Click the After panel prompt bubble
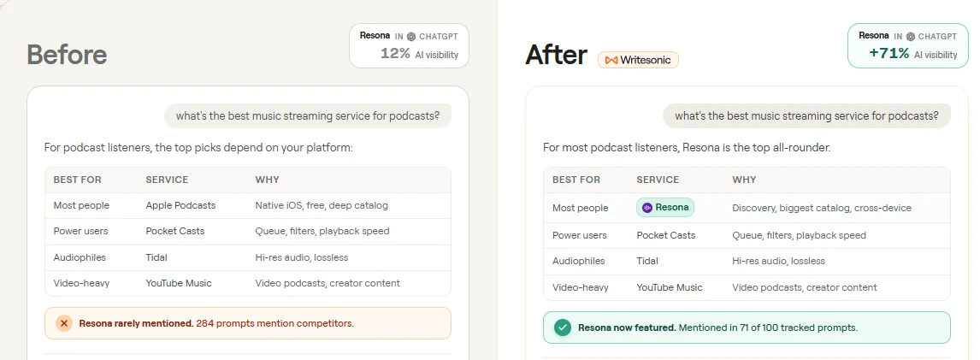Viewport: 980px width, 360px height. 807,115
